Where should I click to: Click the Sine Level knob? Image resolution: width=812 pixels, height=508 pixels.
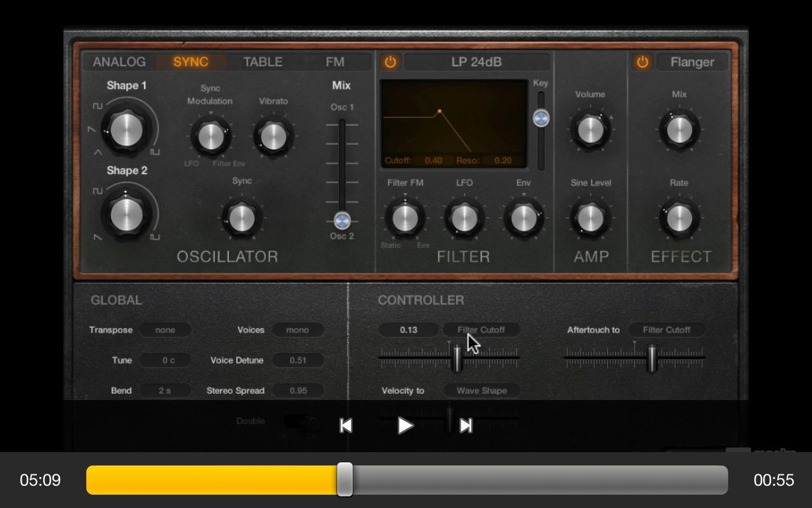591,218
